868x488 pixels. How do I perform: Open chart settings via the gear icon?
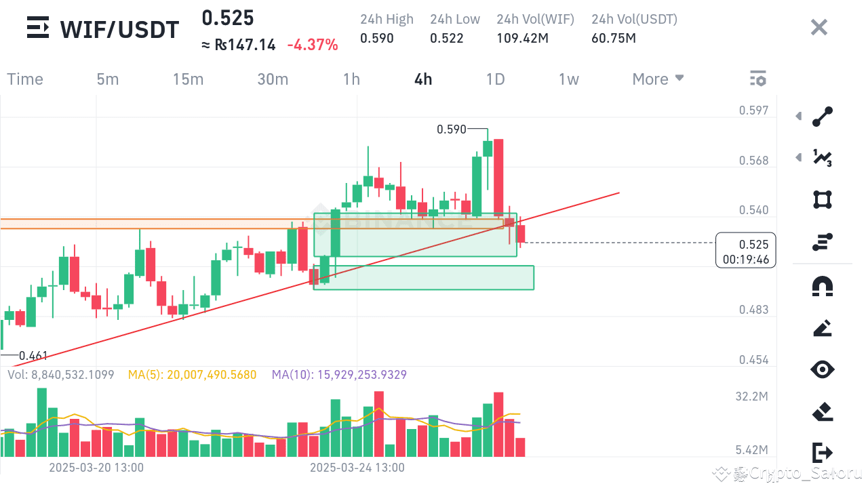point(757,78)
